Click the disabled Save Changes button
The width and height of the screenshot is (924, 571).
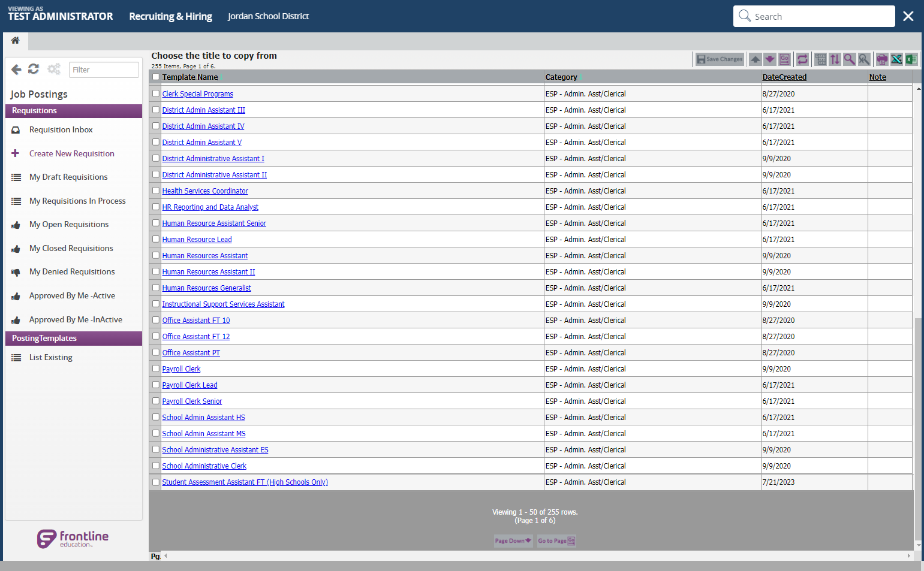[x=720, y=59]
